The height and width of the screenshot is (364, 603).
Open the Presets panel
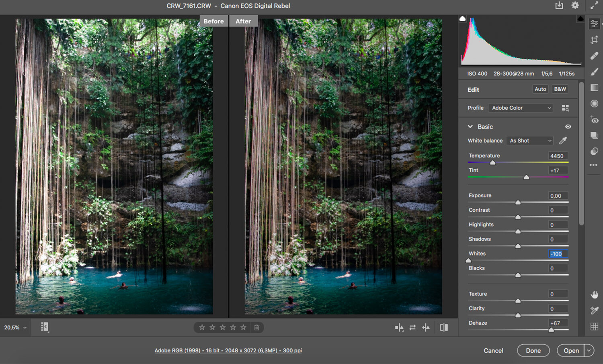tap(594, 136)
